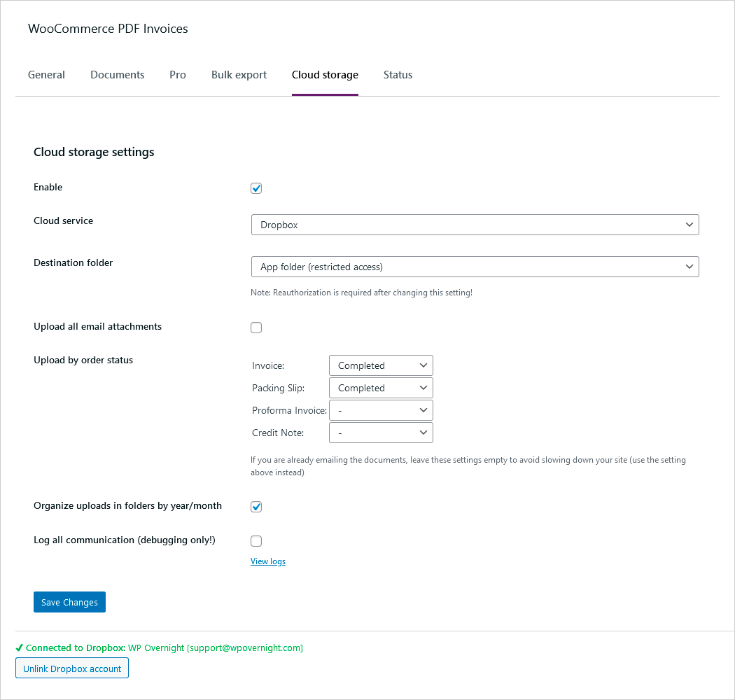Open the Proforma Invoice status dropdown
This screenshot has height=700, width=735.
click(381, 410)
